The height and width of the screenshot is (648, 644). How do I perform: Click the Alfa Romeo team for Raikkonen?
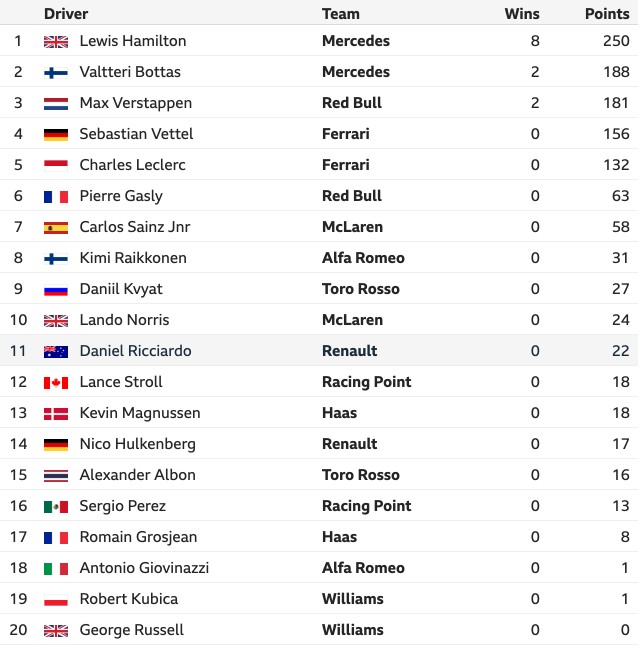(x=363, y=258)
